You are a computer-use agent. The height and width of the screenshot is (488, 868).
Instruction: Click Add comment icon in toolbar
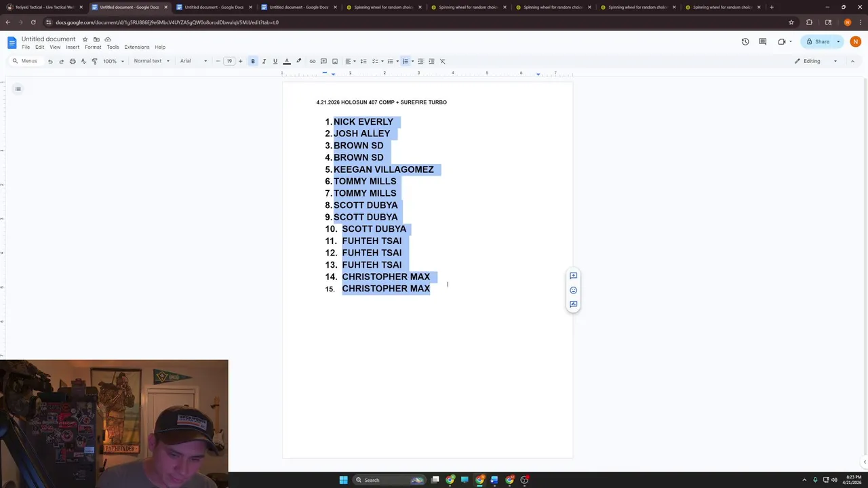pyautogui.click(x=323, y=61)
